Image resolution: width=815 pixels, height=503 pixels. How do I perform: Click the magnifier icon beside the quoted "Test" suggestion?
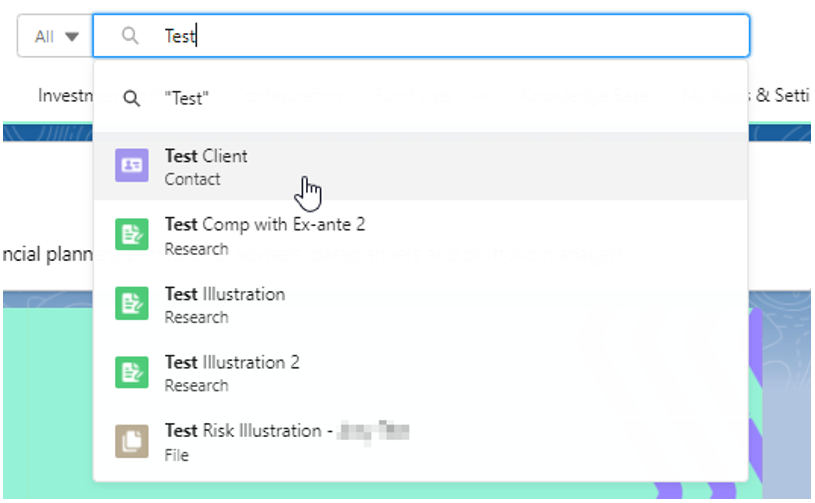tap(131, 99)
